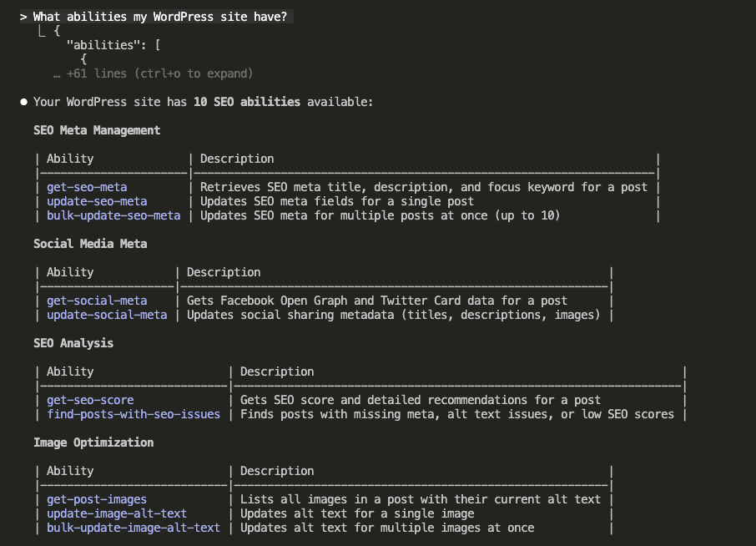
Task: Open the get-seo-score ability
Action: tap(90, 400)
